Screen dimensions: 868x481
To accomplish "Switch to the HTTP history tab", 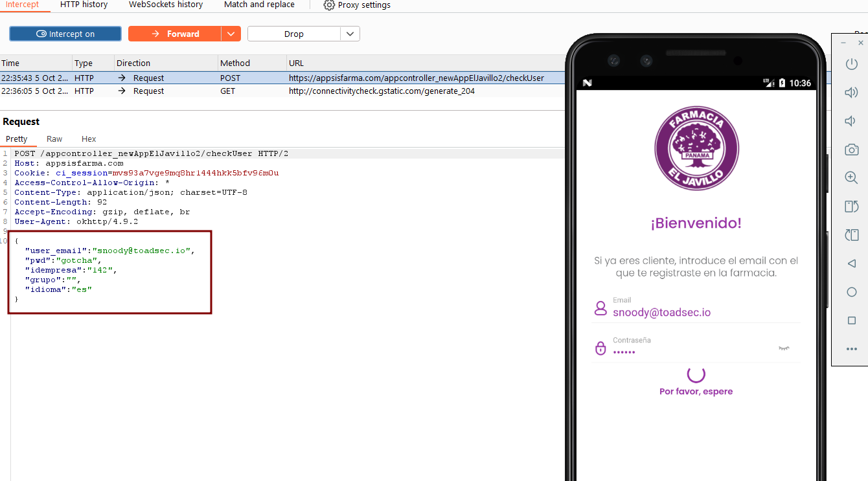I will pos(84,5).
